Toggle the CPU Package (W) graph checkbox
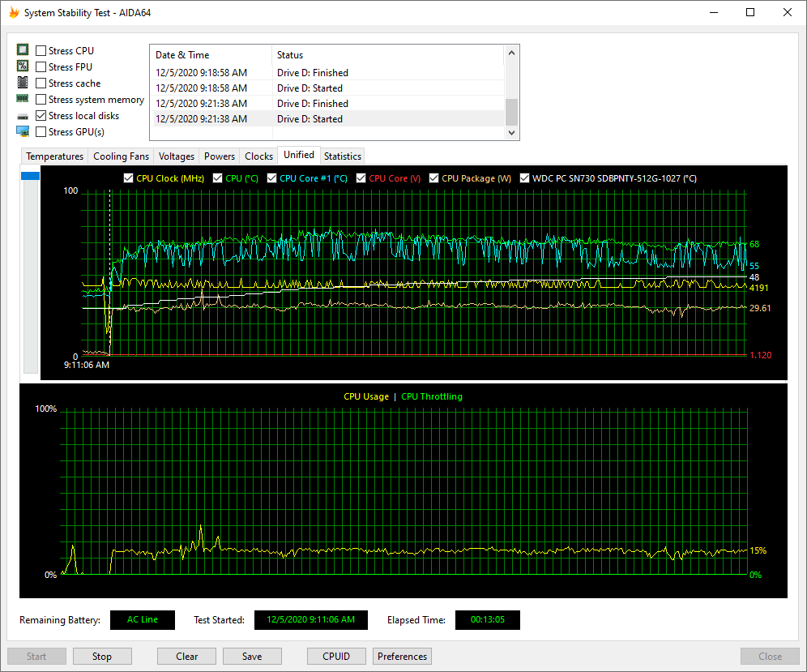 click(x=433, y=178)
